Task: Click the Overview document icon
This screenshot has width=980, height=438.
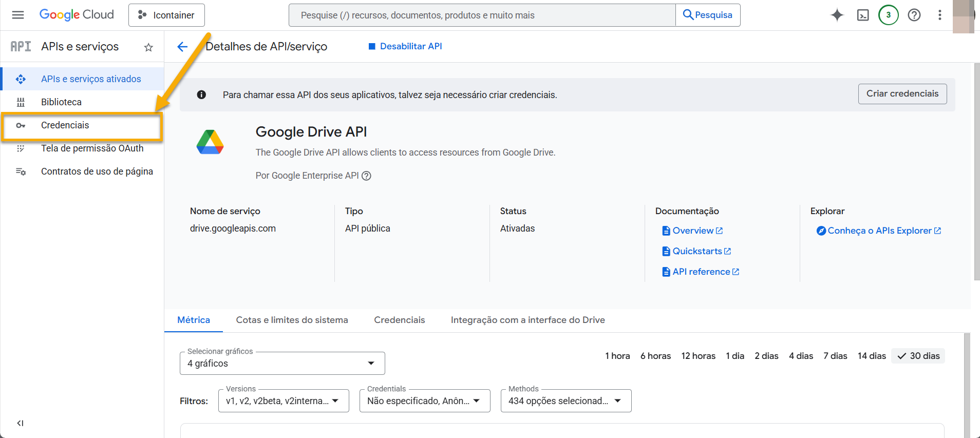Action: [666, 231]
